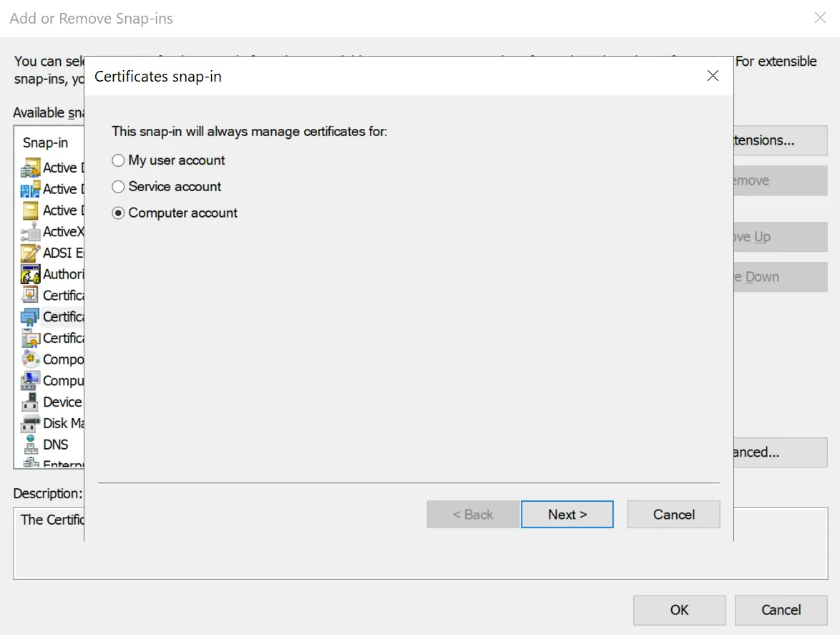Click the Remove button in the Snap-ins window
This screenshot has height=635, width=840.
tap(780, 180)
